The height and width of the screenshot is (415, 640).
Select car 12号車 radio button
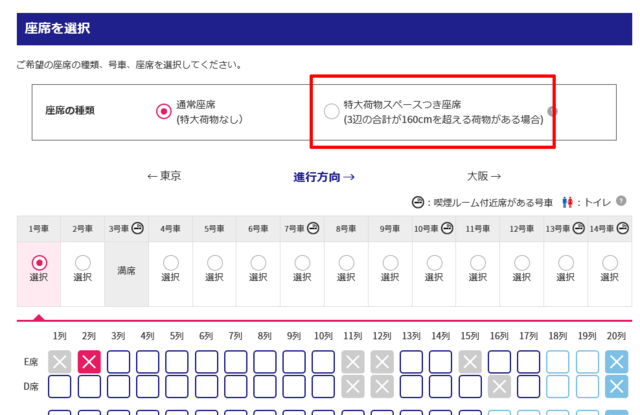(x=521, y=263)
